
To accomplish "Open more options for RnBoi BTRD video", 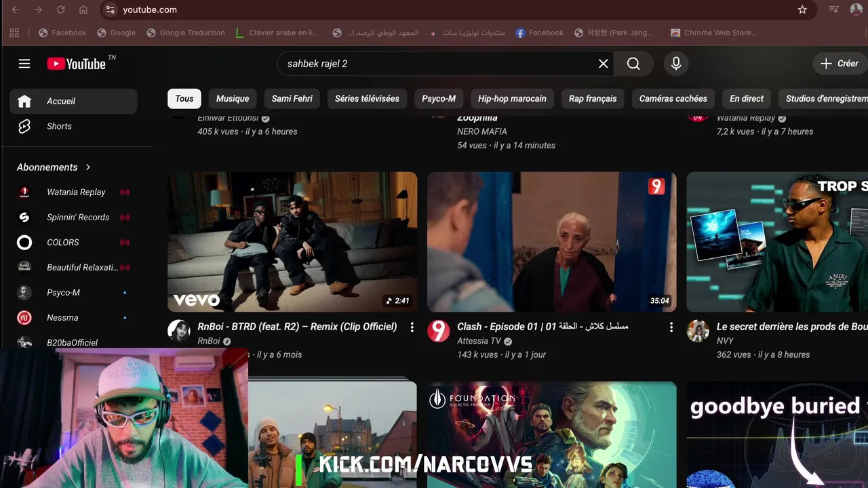I will pos(412,327).
